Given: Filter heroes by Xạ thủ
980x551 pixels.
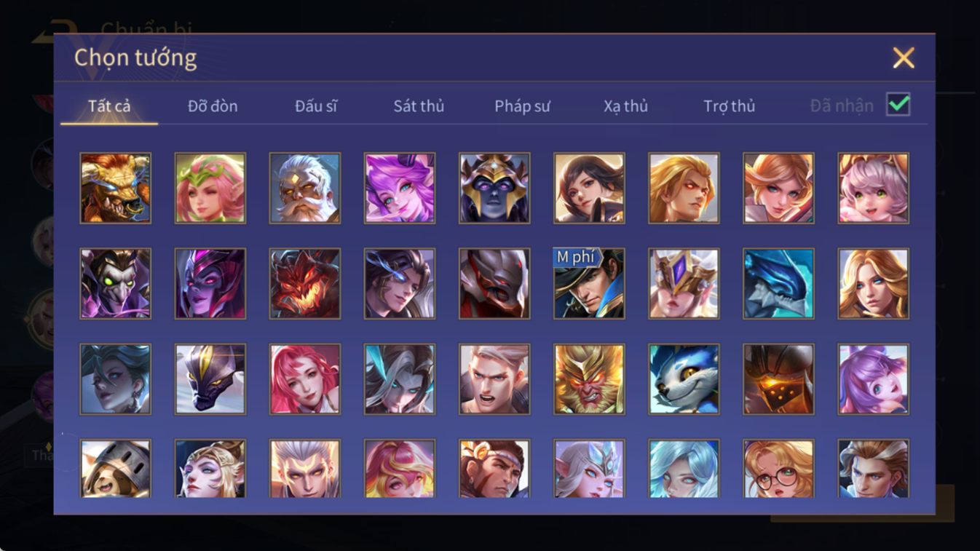Looking at the screenshot, I should pos(625,106).
